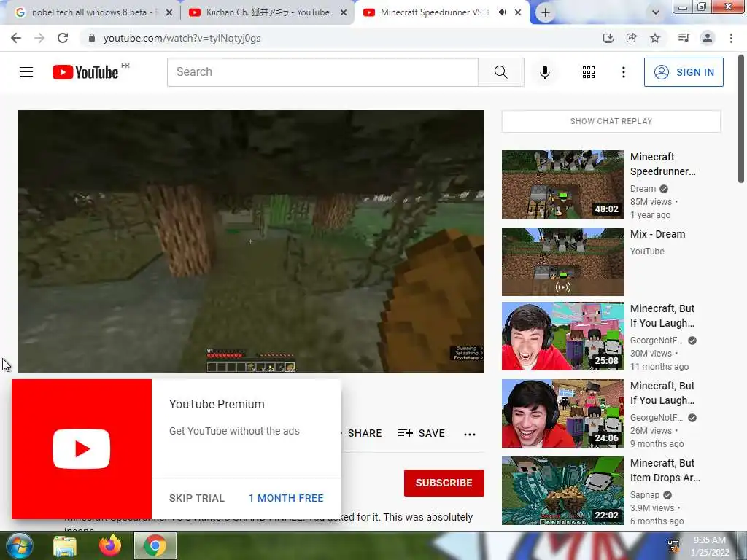747x560 pixels.
Task: Open Chrome profile avatar
Action: (x=708, y=38)
